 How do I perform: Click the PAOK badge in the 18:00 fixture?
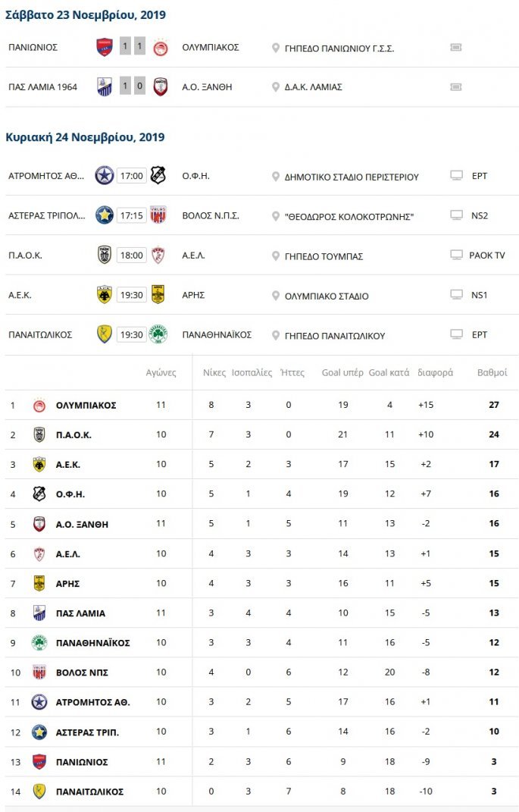click(x=104, y=256)
